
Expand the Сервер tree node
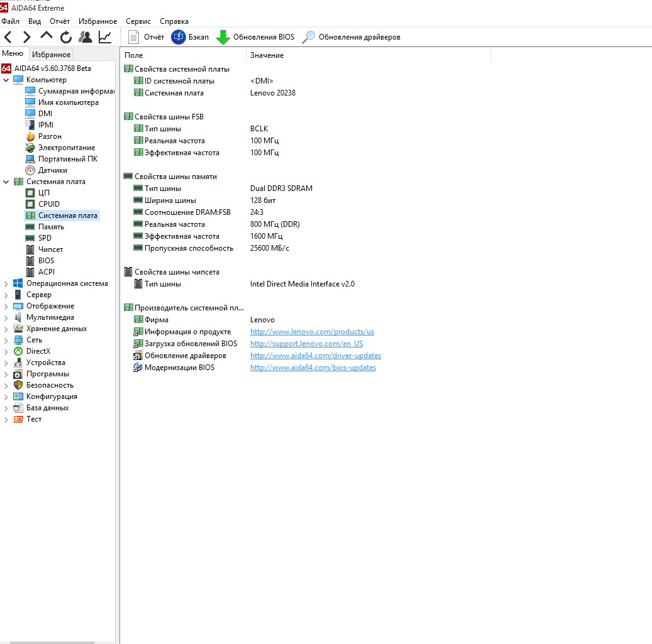coord(6,295)
